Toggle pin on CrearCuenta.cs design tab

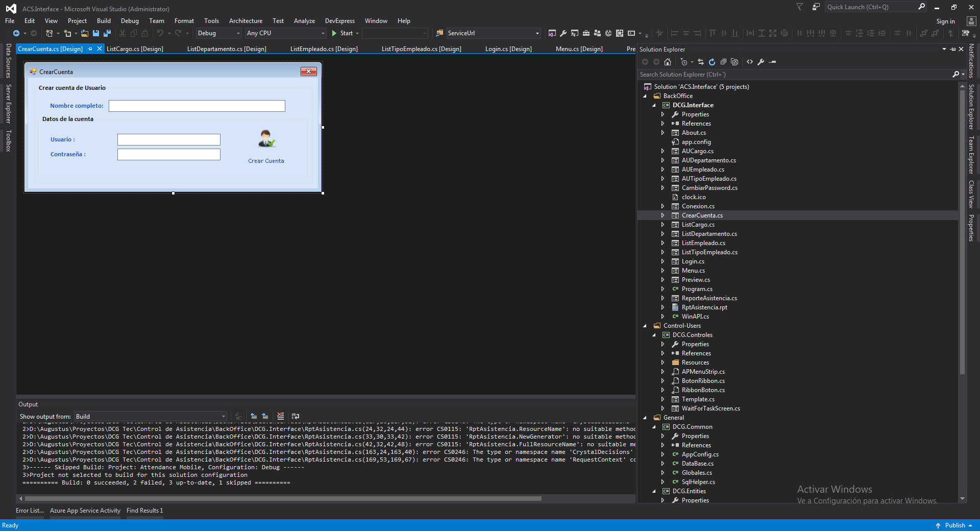(x=90, y=49)
